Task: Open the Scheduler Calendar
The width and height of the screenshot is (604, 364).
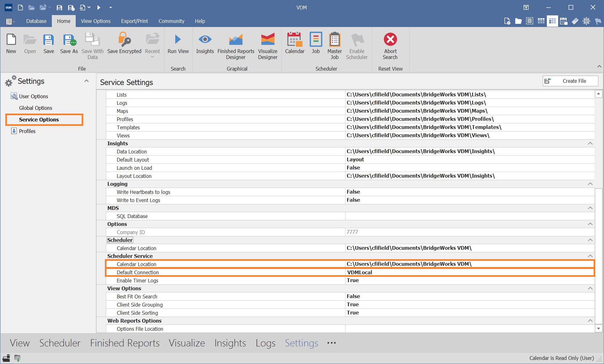Action: (295, 44)
